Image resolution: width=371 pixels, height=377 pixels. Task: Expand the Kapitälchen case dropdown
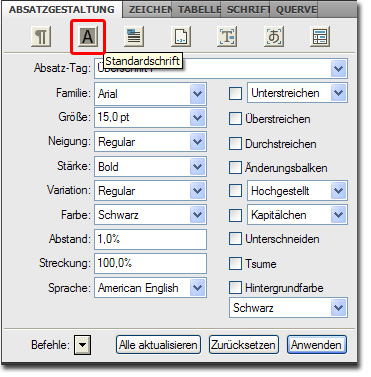pos(338,215)
